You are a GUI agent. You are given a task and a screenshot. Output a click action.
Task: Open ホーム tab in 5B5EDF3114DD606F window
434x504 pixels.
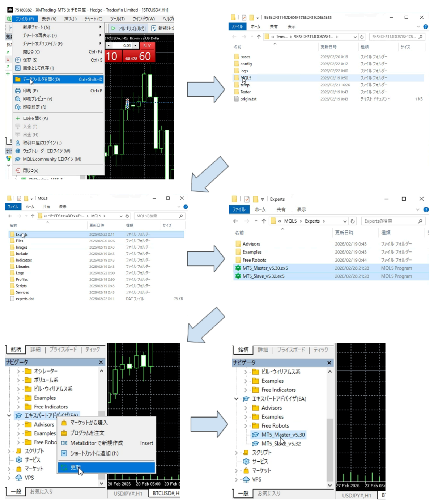click(x=256, y=27)
